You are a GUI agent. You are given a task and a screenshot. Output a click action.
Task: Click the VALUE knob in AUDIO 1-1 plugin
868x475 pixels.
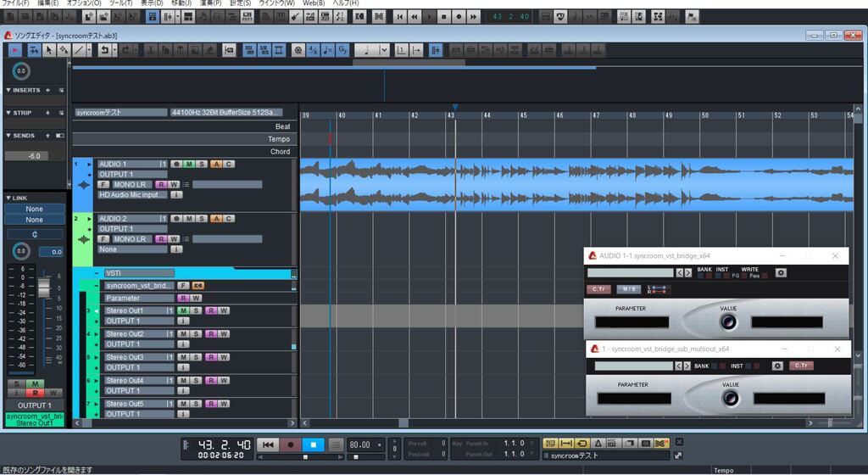point(728,321)
